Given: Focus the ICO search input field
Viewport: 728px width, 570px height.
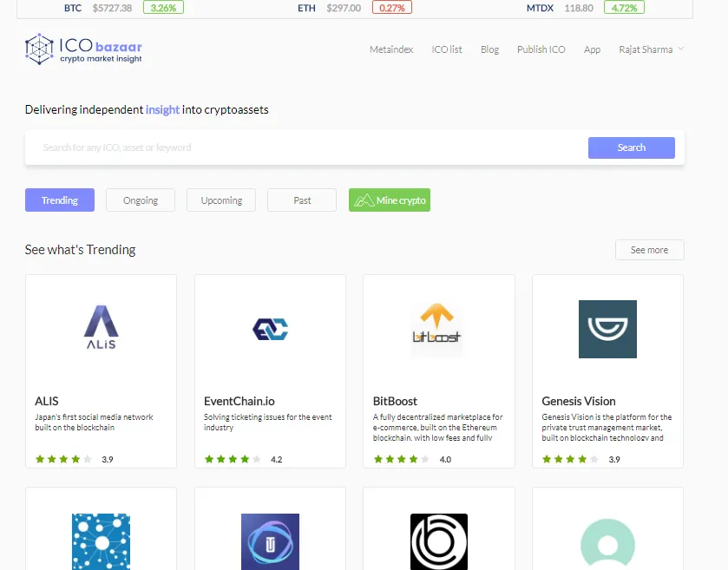Looking at the screenshot, I should pyautogui.click(x=306, y=147).
